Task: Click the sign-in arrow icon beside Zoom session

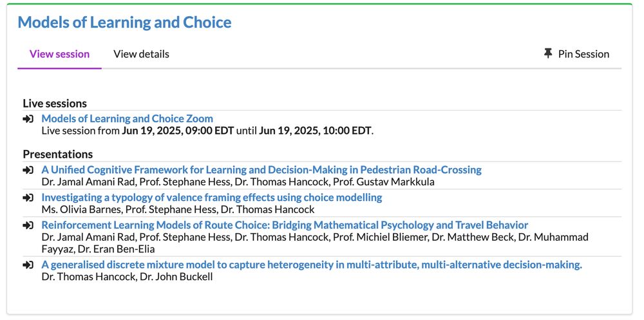Action: [x=28, y=119]
